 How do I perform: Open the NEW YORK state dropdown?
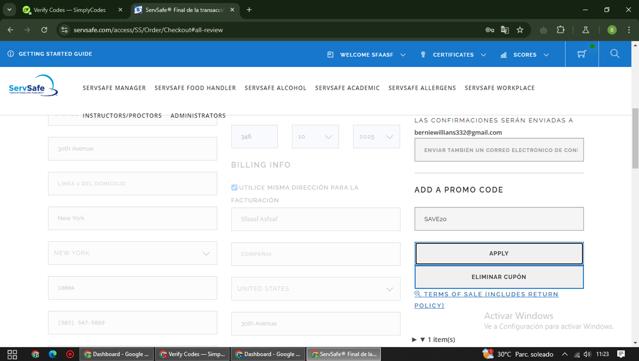(132, 253)
